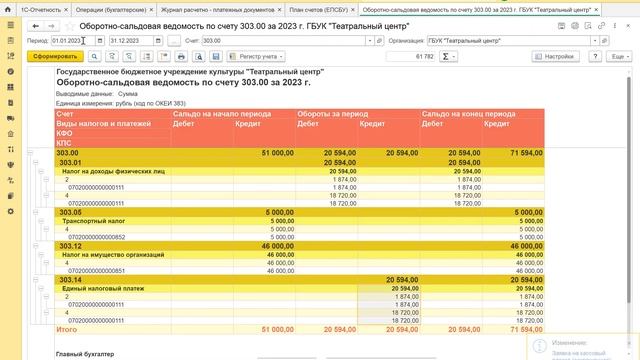Open the Ещё more menu
The image size is (640, 360).
[x=619, y=57]
